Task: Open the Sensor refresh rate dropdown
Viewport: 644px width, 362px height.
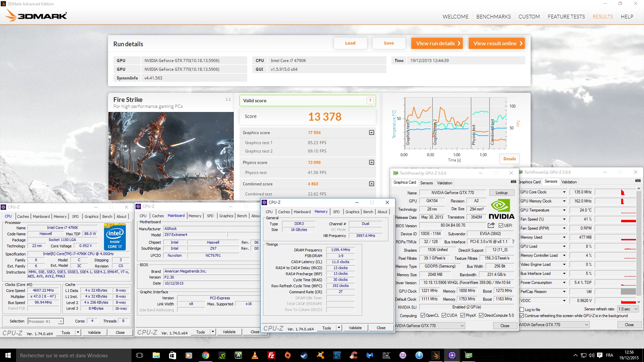Action: 628,309
